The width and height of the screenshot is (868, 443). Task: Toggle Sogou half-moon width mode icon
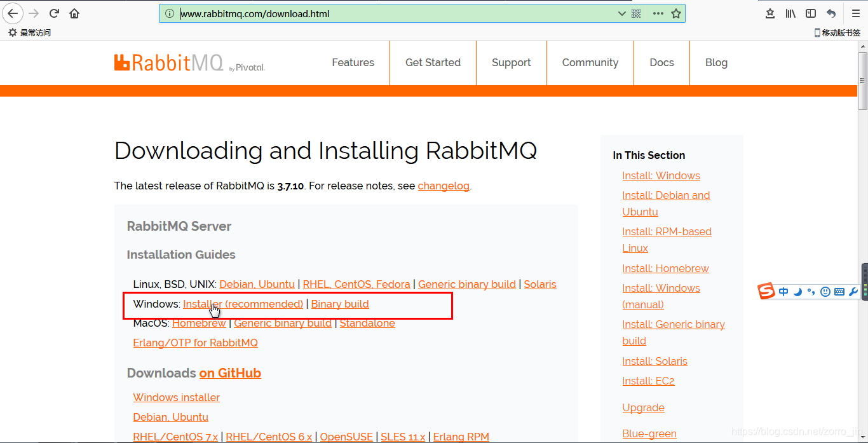tap(797, 292)
